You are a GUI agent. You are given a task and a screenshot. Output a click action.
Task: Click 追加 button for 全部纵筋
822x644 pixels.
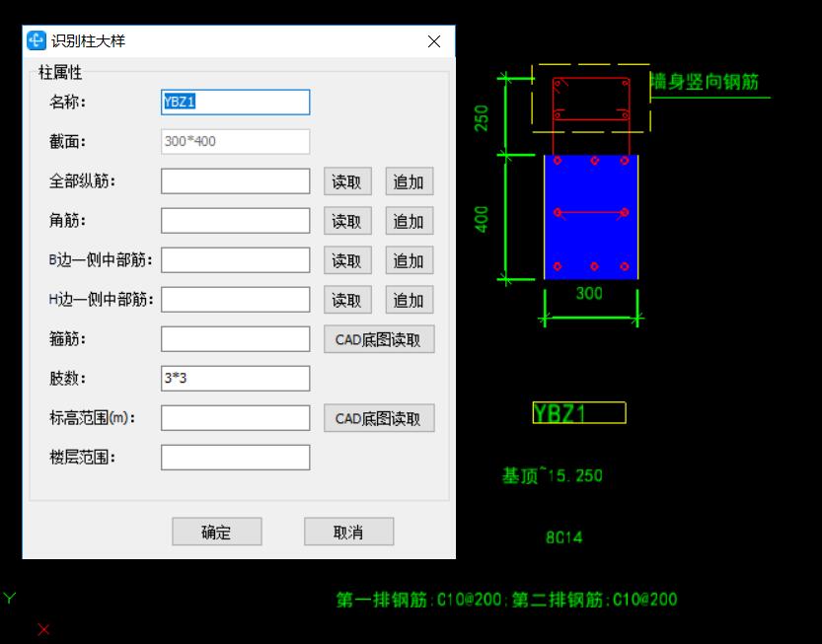pyautogui.click(x=410, y=181)
